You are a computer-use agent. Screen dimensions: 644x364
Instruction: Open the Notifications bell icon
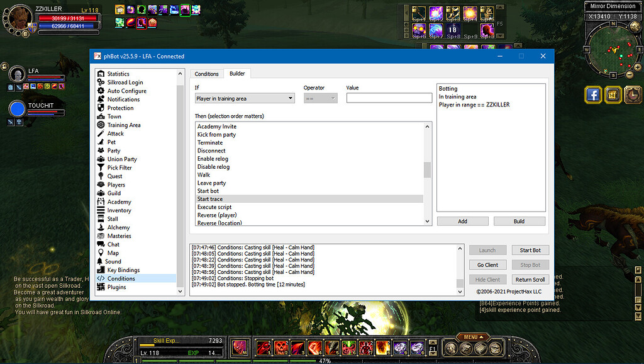(x=101, y=99)
